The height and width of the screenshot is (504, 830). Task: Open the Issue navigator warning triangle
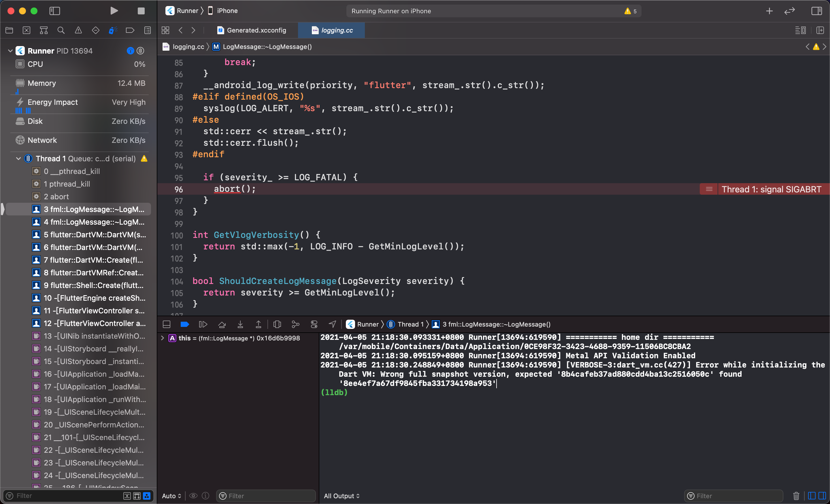(x=78, y=30)
